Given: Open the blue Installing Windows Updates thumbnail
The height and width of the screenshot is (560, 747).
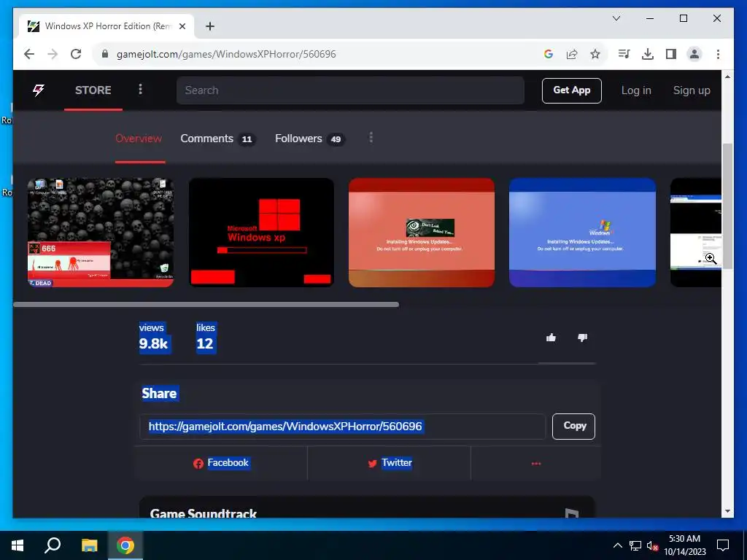Looking at the screenshot, I should pos(582,233).
